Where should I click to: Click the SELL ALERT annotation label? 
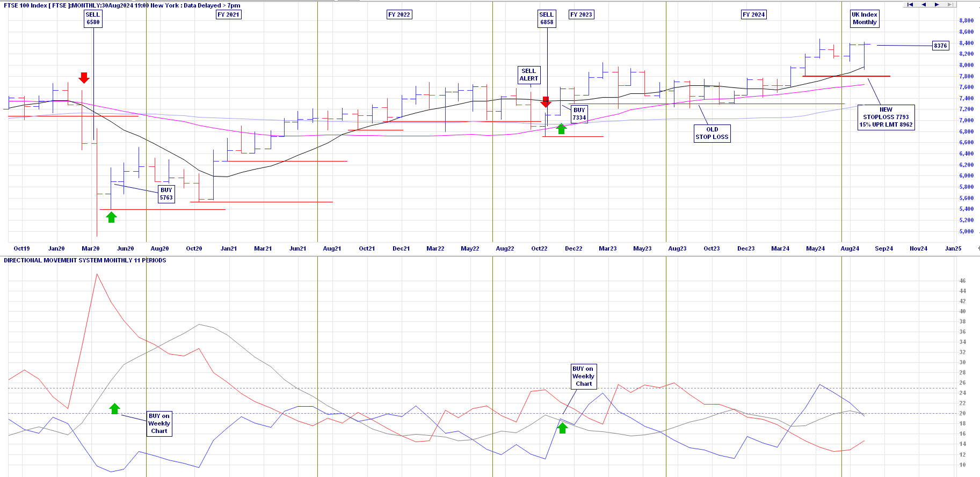(529, 75)
